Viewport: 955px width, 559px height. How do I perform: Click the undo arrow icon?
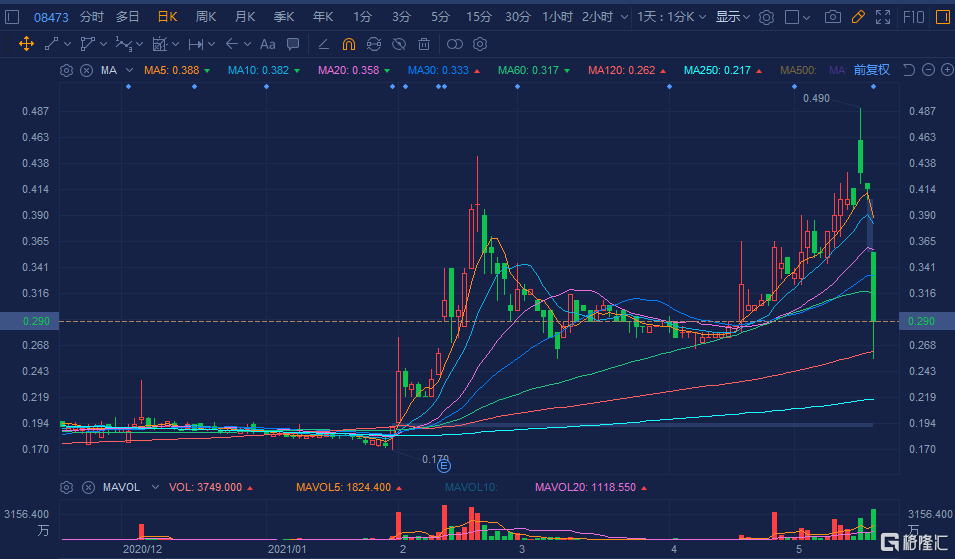pos(908,70)
